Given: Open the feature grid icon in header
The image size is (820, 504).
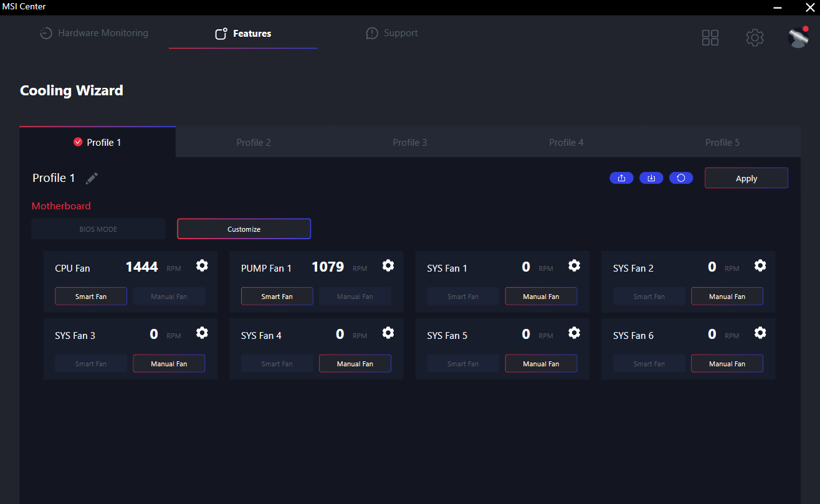Looking at the screenshot, I should pyautogui.click(x=710, y=37).
